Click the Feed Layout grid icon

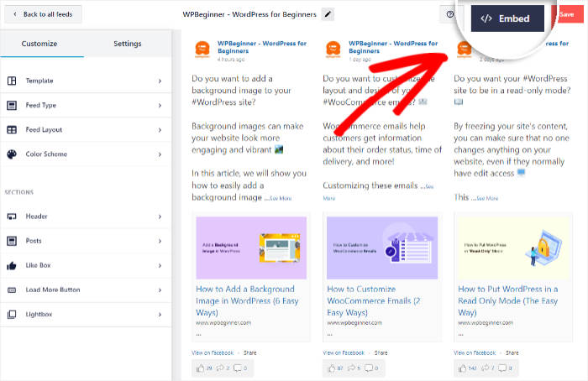point(12,129)
